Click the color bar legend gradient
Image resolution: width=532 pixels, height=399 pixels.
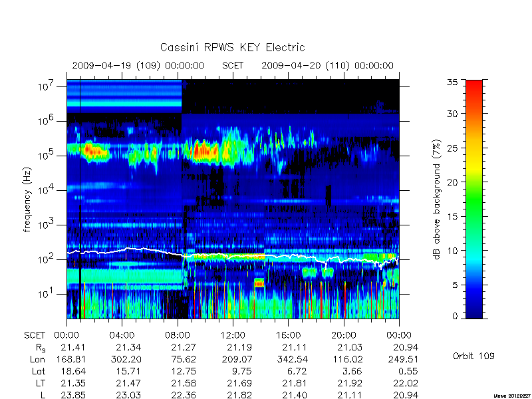click(x=474, y=199)
